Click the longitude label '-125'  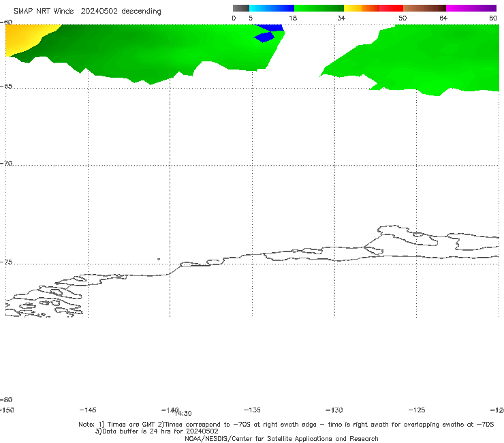click(417, 410)
